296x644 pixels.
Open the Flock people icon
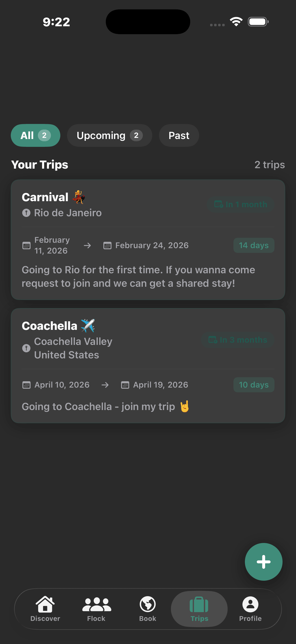point(96,604)
